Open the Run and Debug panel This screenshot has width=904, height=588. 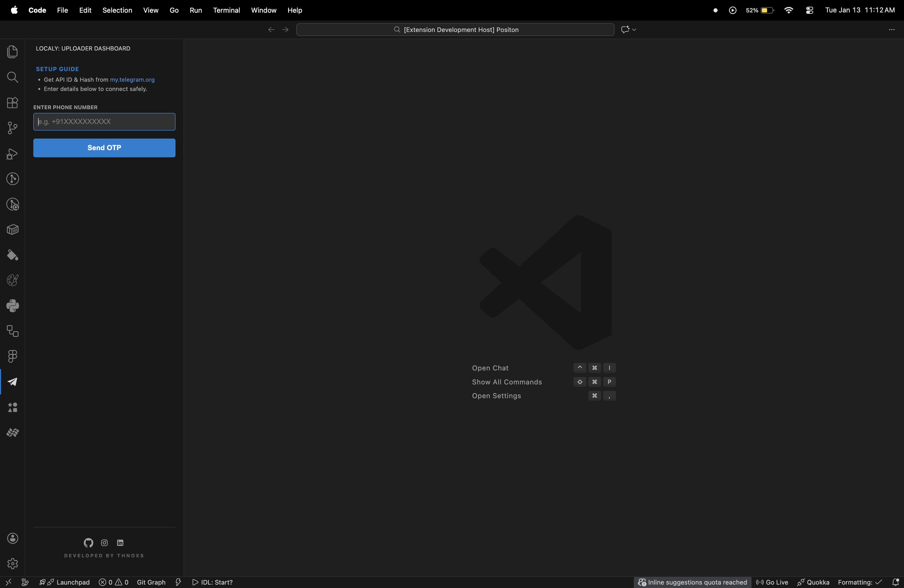tap(12, 154)
